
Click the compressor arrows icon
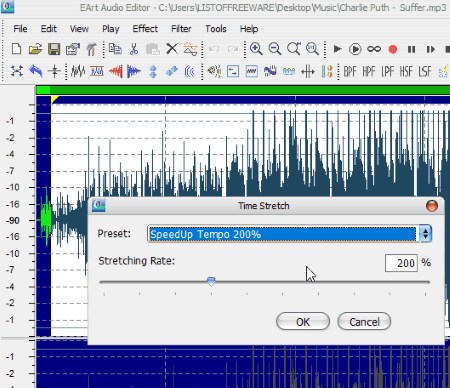pyautogui.click(x=307, y=71)
